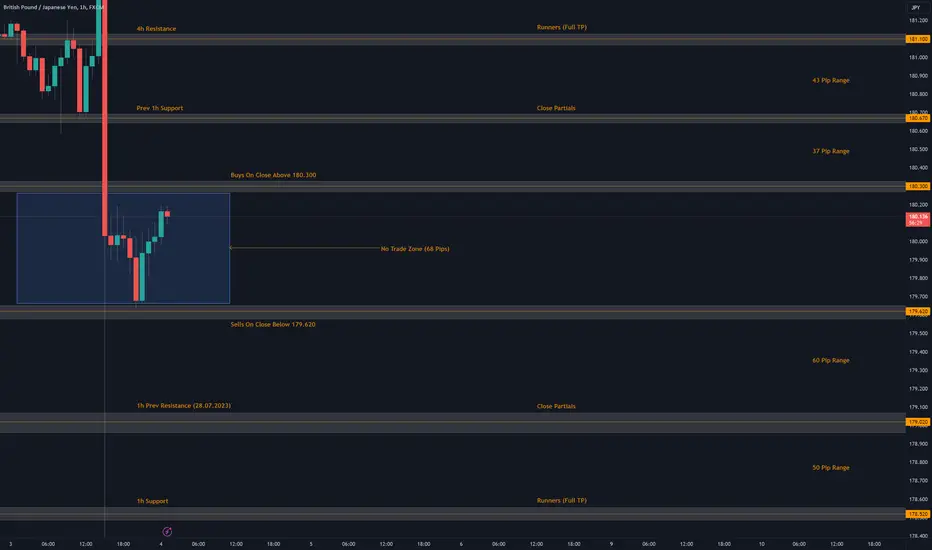
Task: Click 'Buys On Close Above 180.300' text
Action: (273, 175)
